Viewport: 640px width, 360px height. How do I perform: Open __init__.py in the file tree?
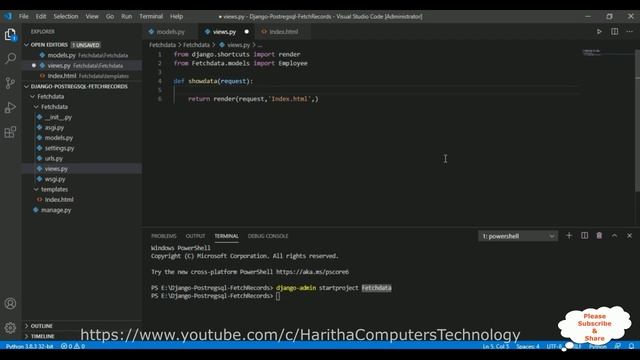[82, 117]
